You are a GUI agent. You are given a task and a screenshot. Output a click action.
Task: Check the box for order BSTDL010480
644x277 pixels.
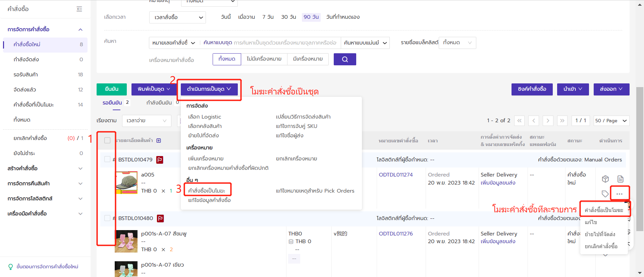coord(107,218)
